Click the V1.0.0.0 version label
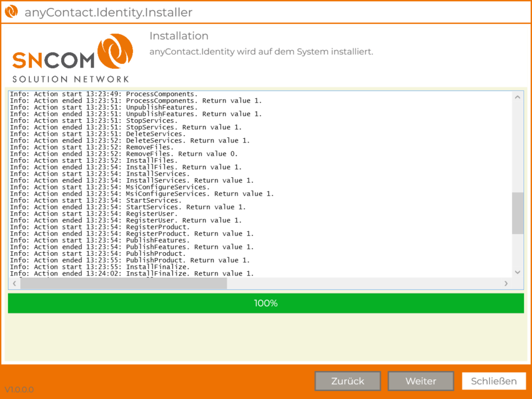Viewport: 532px width, 399px height. [x=19, y=389]
